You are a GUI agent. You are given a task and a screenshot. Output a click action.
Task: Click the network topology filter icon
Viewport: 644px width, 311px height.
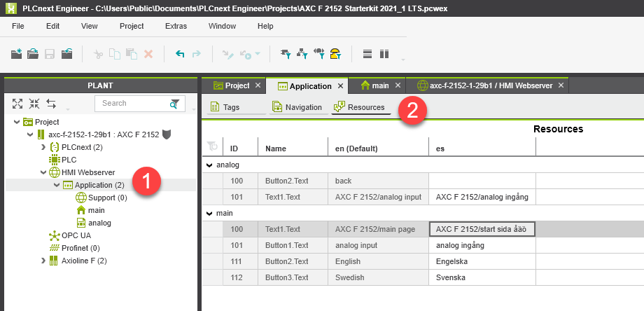coord(302,54)
